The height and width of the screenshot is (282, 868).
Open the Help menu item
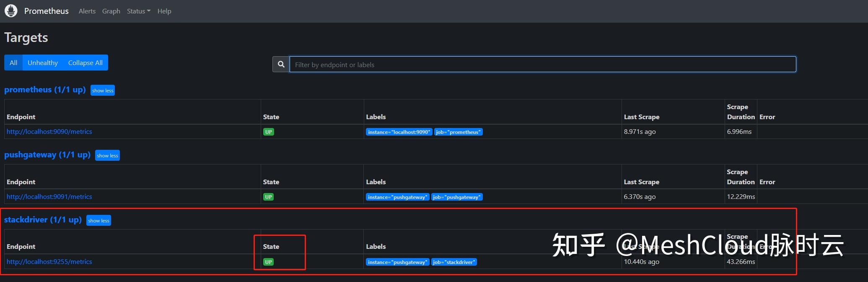coord(164,11)
